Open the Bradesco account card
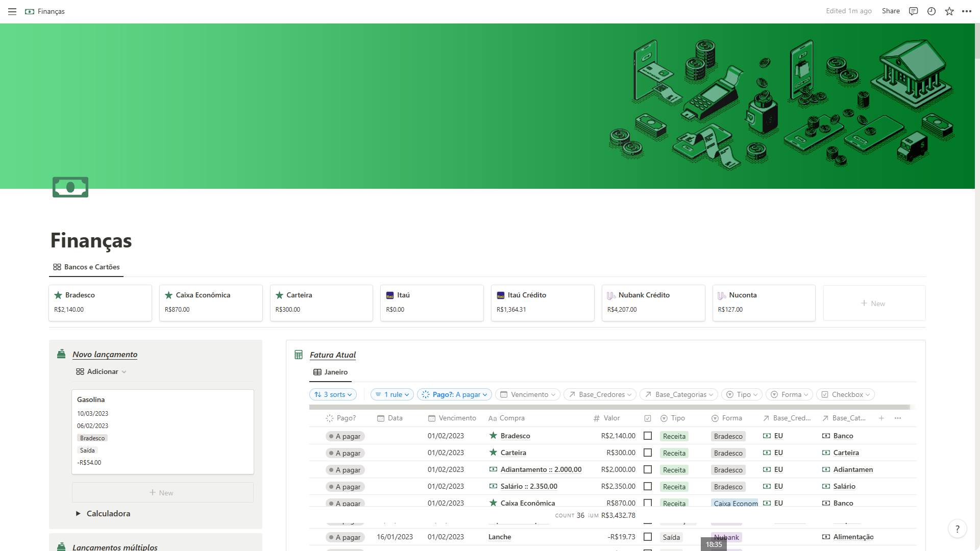 100,303
